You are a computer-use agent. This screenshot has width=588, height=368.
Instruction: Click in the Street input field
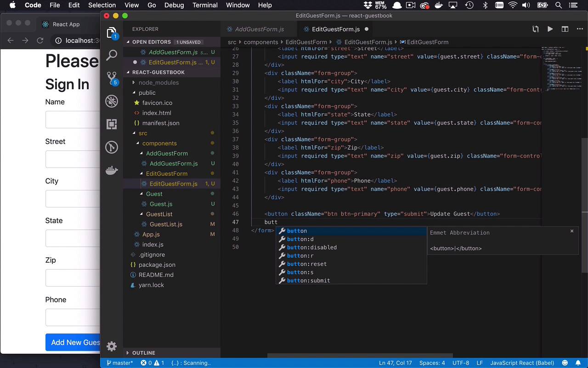pyautogui.click(x=73, y=159)
